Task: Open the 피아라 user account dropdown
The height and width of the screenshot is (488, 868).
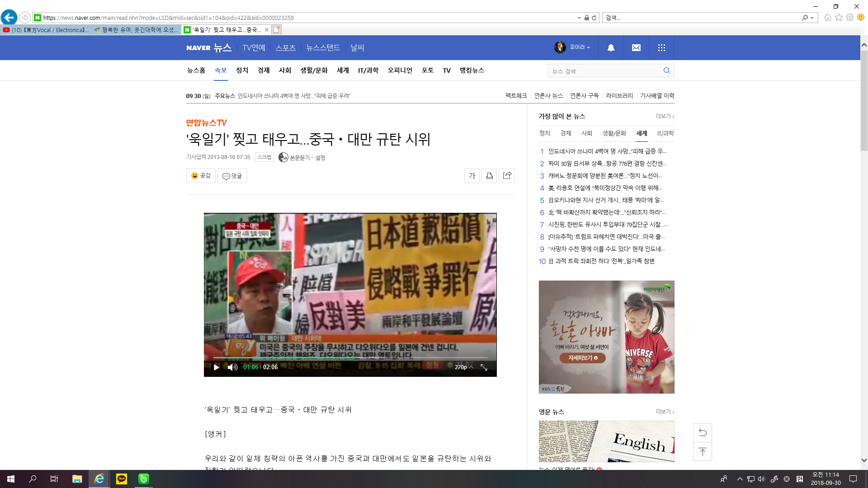Action: (x=579, y=47)
